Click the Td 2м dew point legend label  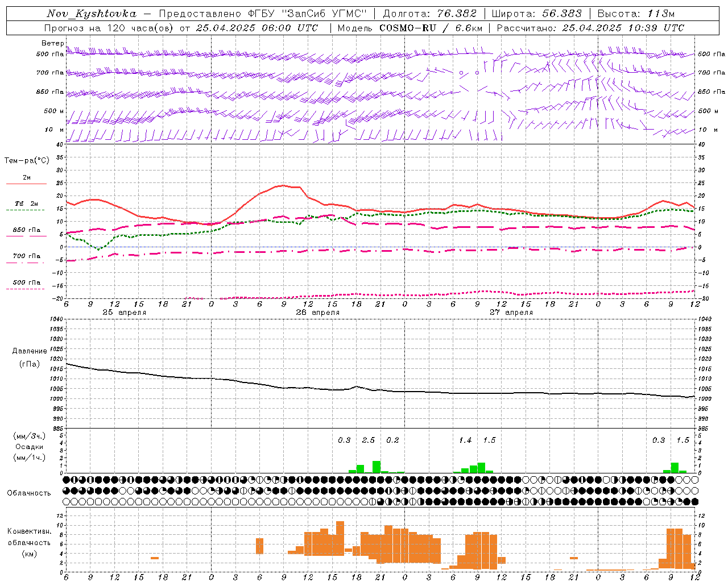coord(27,203)
